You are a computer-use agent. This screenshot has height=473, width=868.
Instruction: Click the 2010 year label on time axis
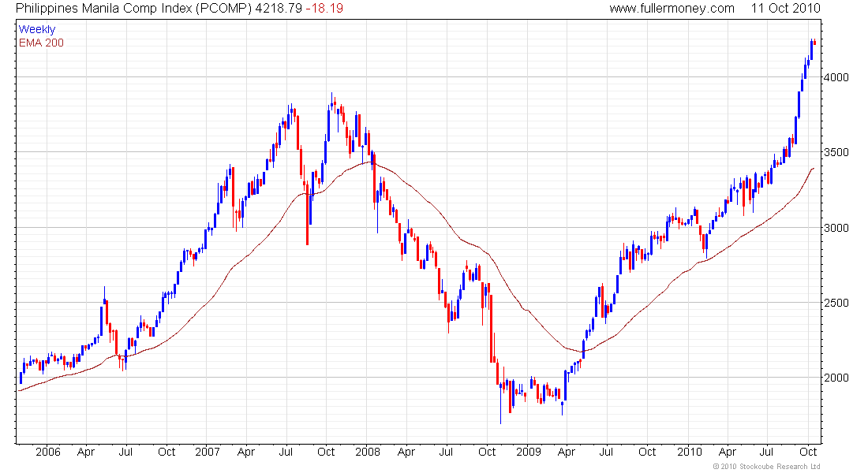tap(689, 452)
